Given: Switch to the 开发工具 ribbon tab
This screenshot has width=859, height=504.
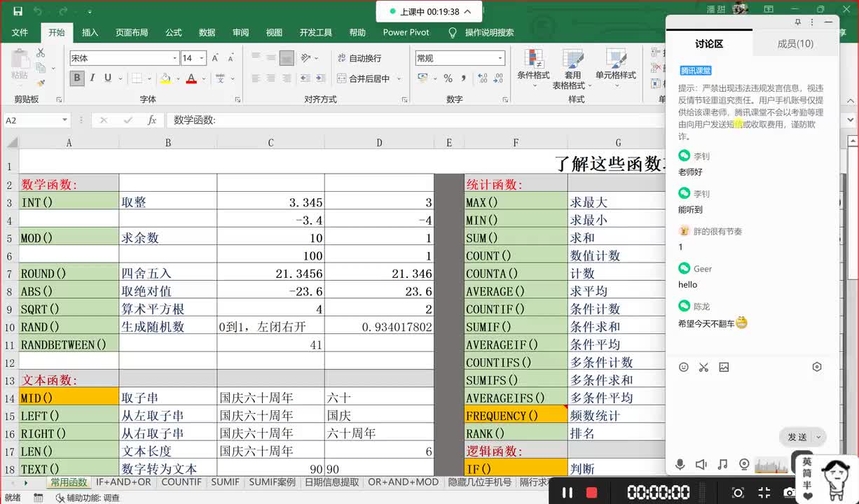Looking at the screenshot, I should 316,32.
